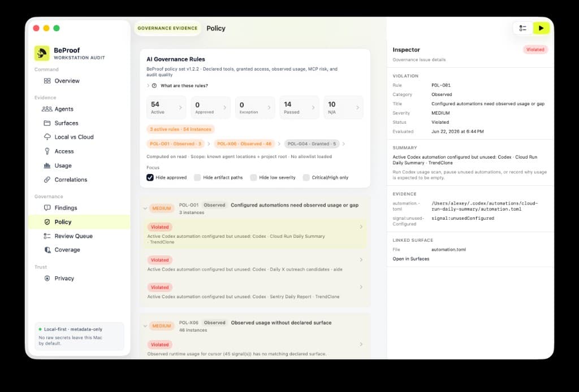Click the POL-X06 Observed 46 chip
This screenshot has height=392, width=579.
pos(244,144)
